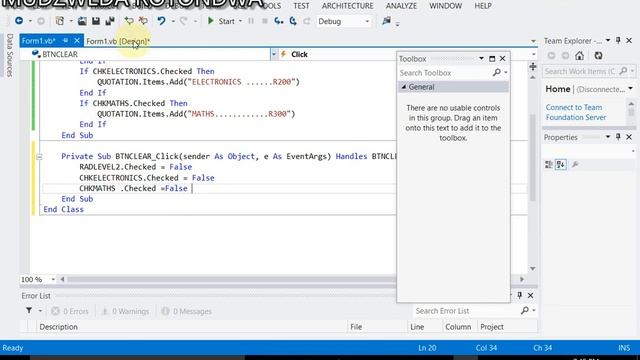Click the Project column header
The width and height of the screenshot is (640, 360).
pyautogui.click(x=492, y=327)
